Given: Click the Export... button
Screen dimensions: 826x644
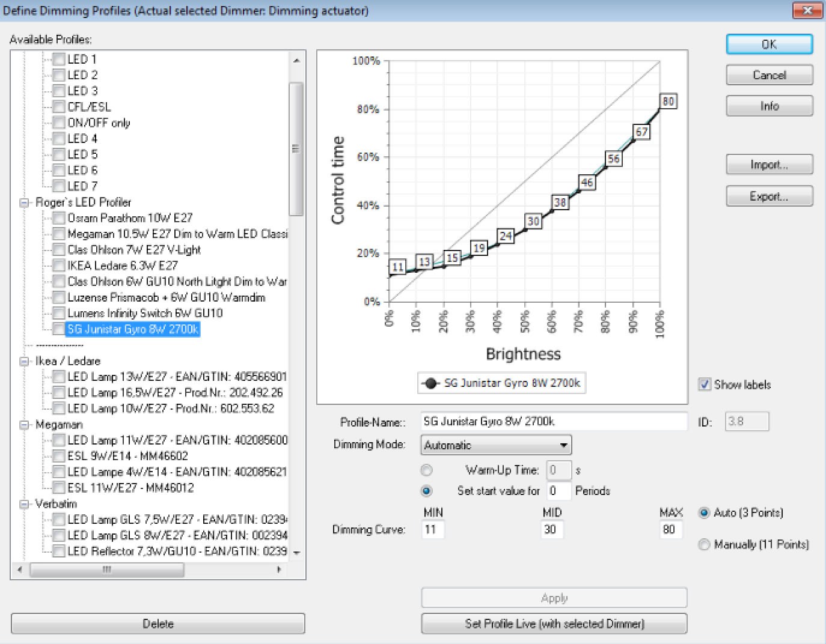Looking at the screenshot, I should point(769,196).
